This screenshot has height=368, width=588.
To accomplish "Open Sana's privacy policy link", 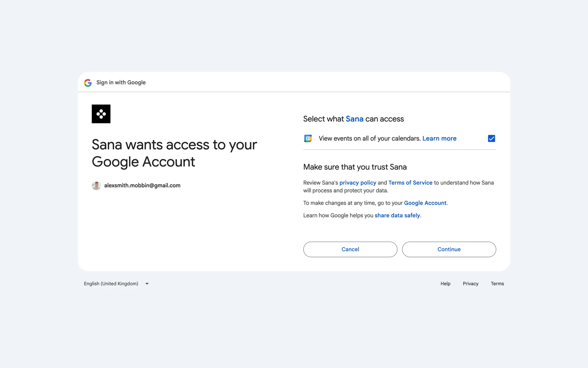I will [x=358, y=183].
